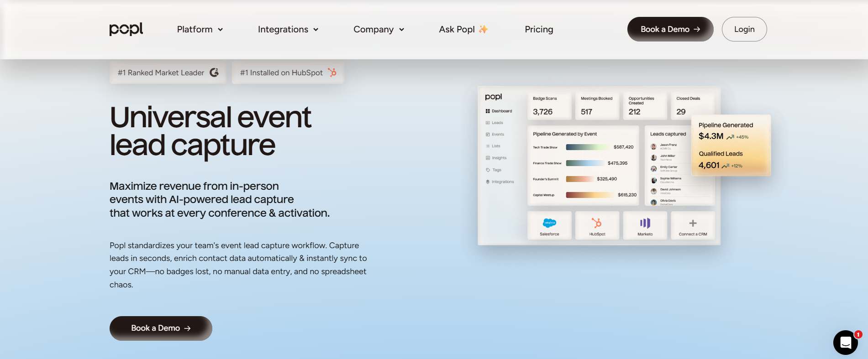Click the Meetings Booked 517 card
Image resolution: width=868 pixels, height=359 pixels.
(597, 106)
